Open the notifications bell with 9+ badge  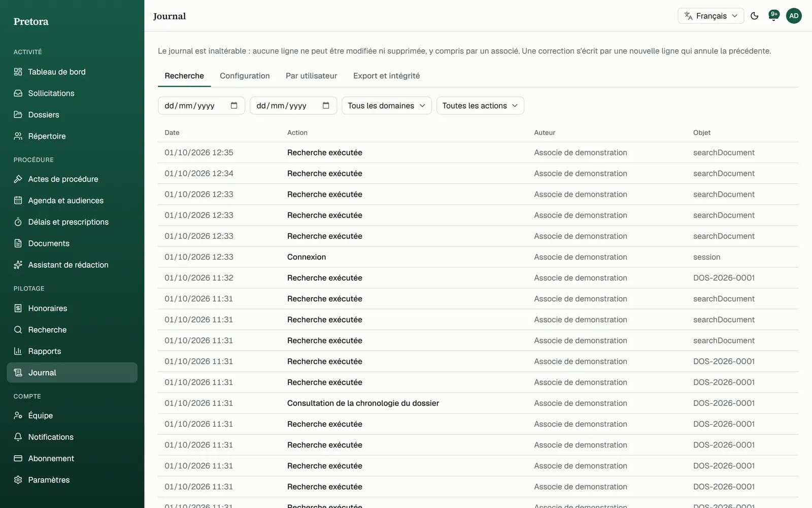[x=773, y=16]
